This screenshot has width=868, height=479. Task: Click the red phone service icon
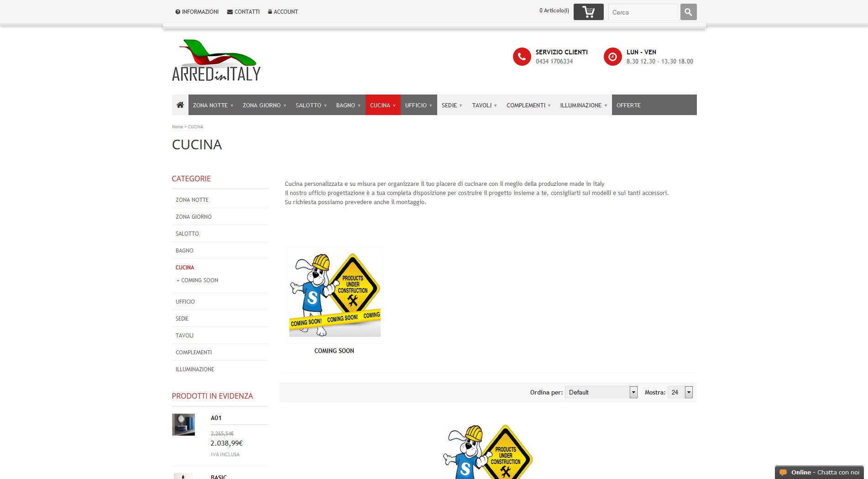pos(522,57)
